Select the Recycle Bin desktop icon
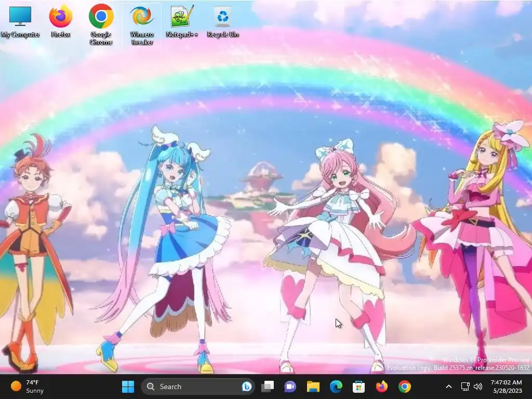Screen dimensions: 532x399 223,21
